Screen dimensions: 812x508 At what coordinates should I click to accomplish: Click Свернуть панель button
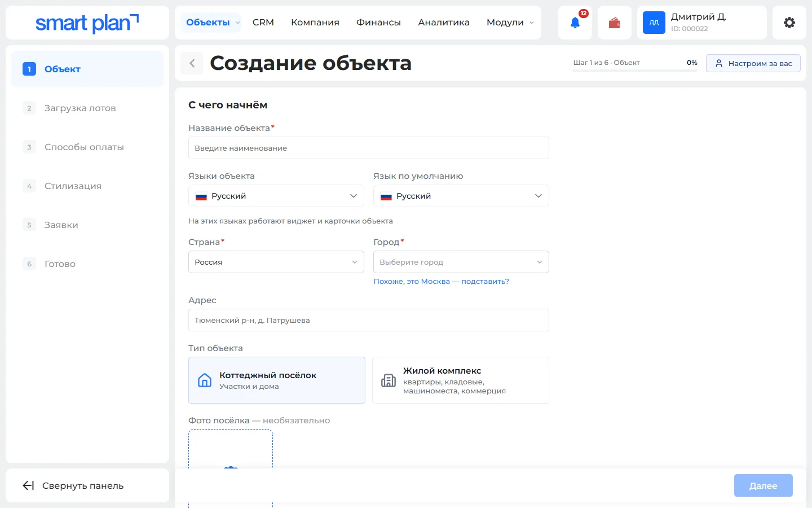click(x=87, y=485)
